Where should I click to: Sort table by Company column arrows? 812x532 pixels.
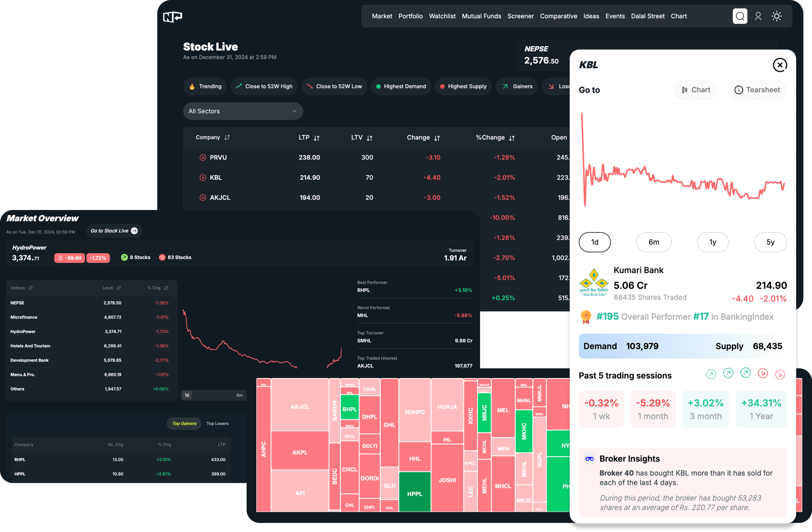(x=227, y=138)
